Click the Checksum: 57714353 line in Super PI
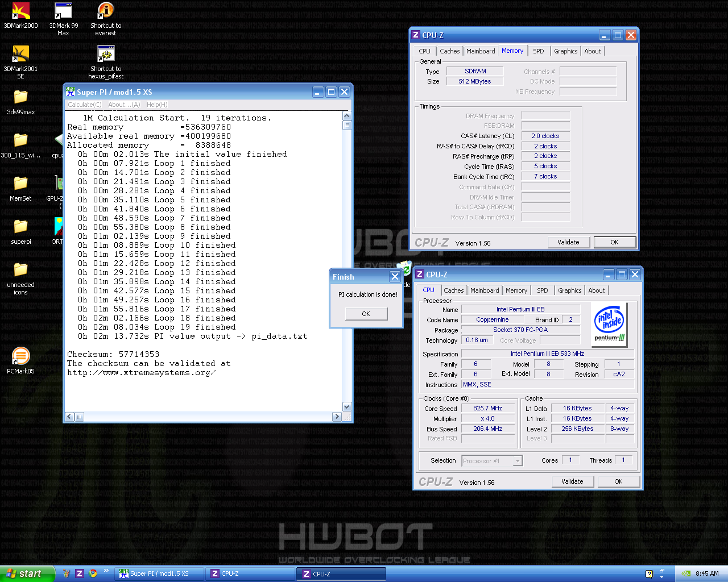This screenshot has width=728, height=582. pos(113,354)
